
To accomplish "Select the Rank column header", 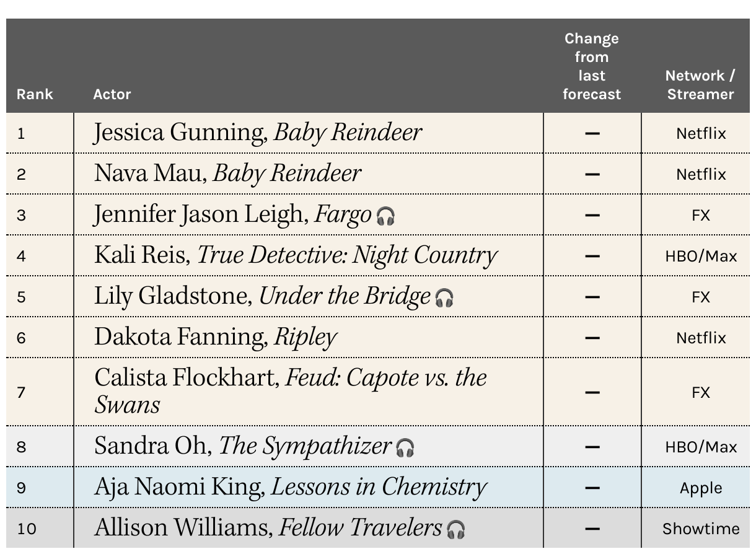I will pos(35,94).
